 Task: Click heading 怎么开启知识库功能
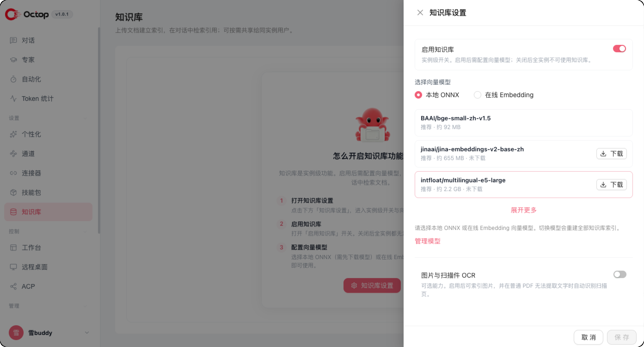click(x=368, y=156)
